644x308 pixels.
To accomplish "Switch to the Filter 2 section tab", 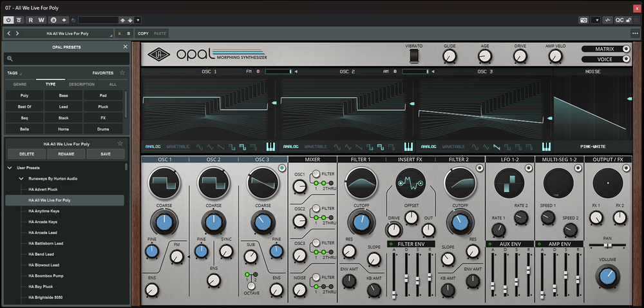I will coord(459,159).
